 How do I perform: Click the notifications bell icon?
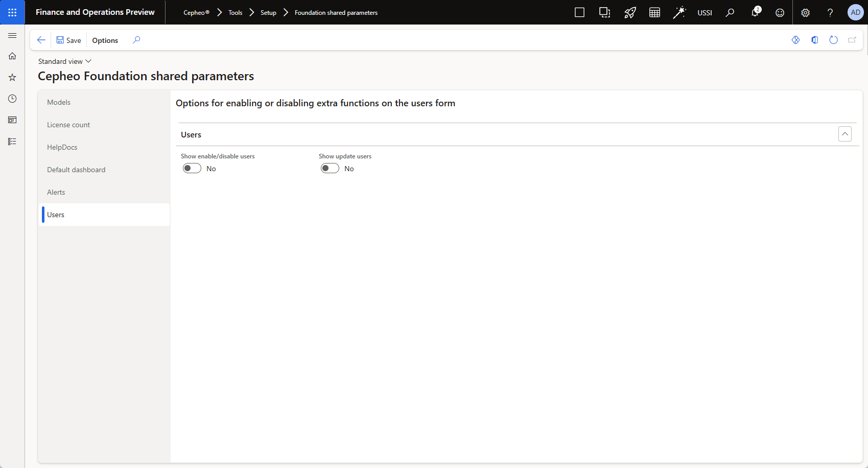[755, 12]
